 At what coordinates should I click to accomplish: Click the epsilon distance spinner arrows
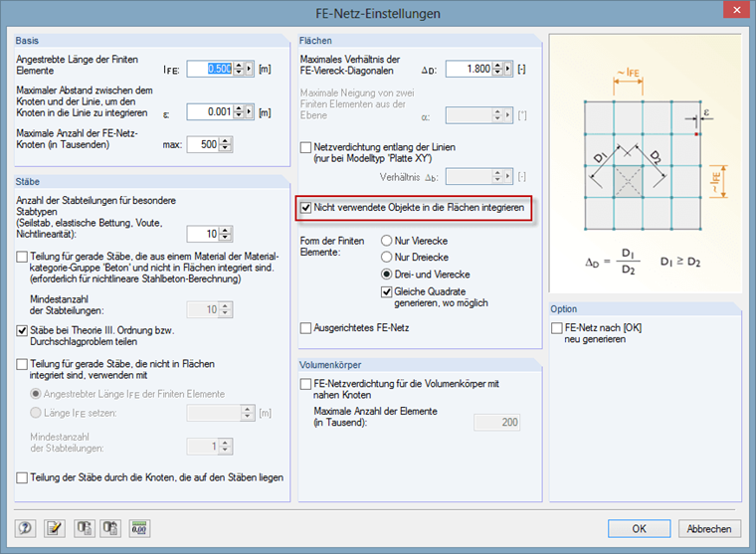(x=239, y=111)
